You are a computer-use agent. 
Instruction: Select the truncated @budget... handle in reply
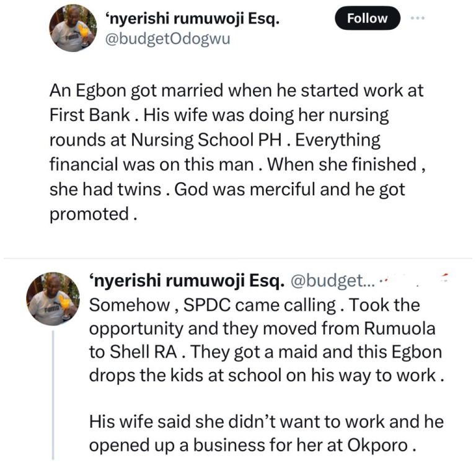[328, 283]
